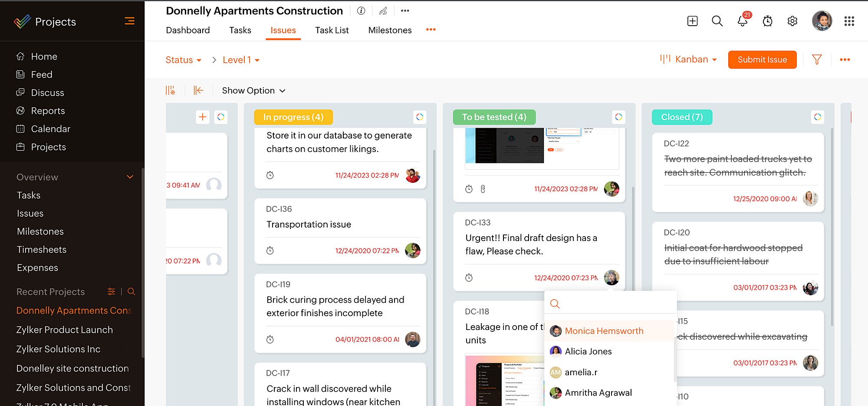Click the color wheel on the To be tested column

[618, 117]
